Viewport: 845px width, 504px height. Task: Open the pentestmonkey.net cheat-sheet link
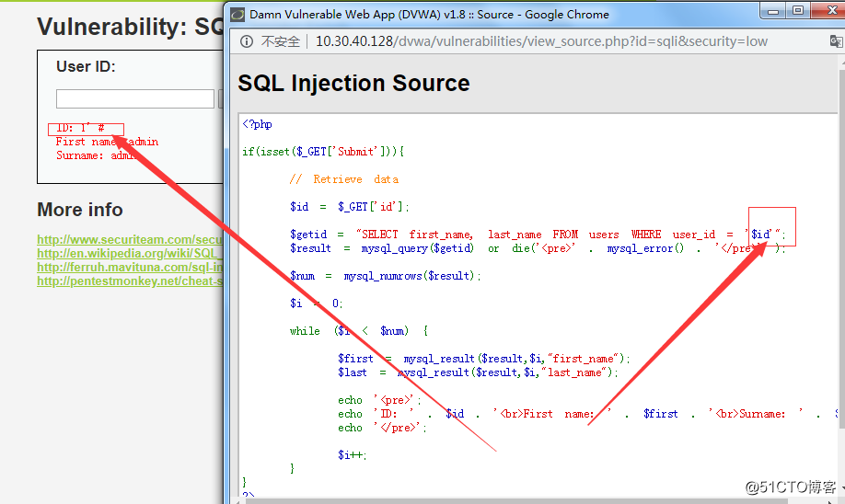pos(130,281)
